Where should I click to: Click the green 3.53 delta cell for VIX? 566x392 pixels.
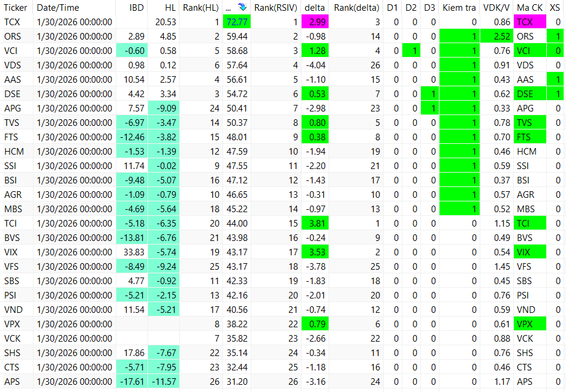click(x=315, y=252)
